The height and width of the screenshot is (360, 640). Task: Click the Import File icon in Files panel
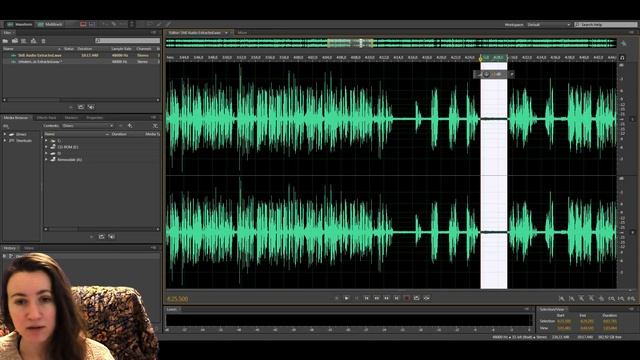click(x=15, y=41)
